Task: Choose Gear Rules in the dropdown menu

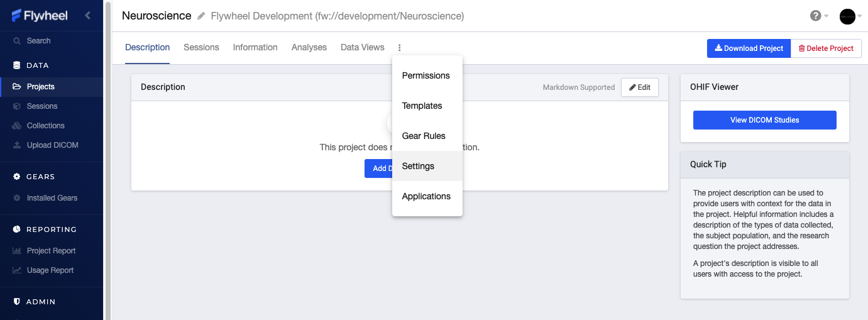Action: tap(427, 136)
